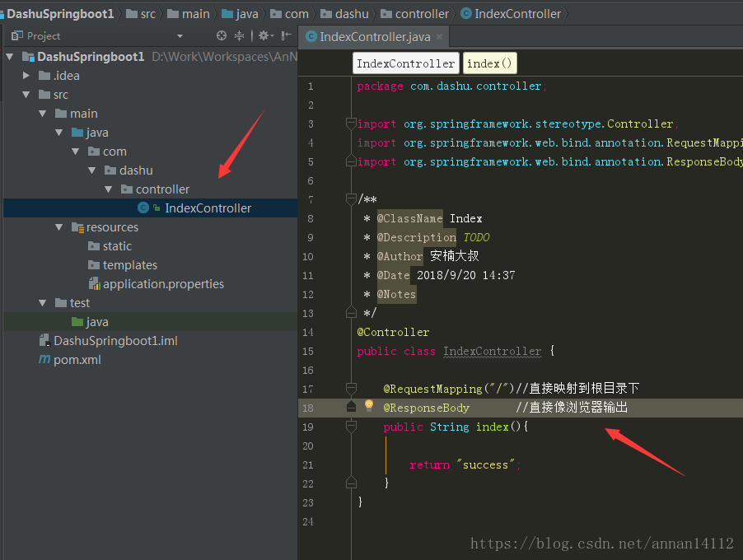Viewport: 743px width, 560px height.
Task: Click the @Controller annotation on line 14
Action: (393, 332)
